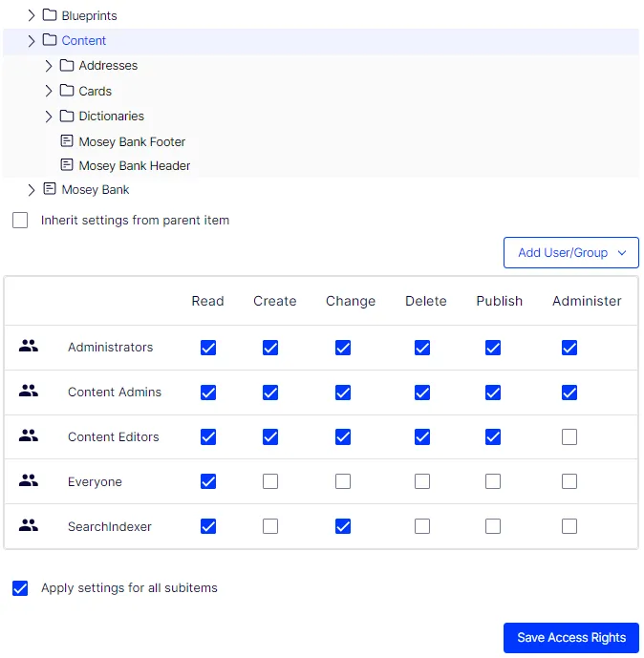Click the Content Admins group name

115,392
